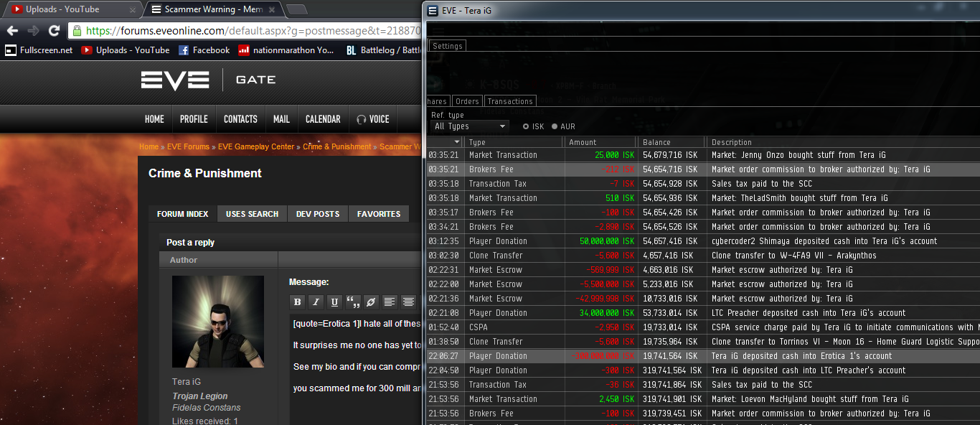This screenshot has height=425, width=980.
Task: Select Jenny Onzo market transaction row
Action: pos(703,155)
